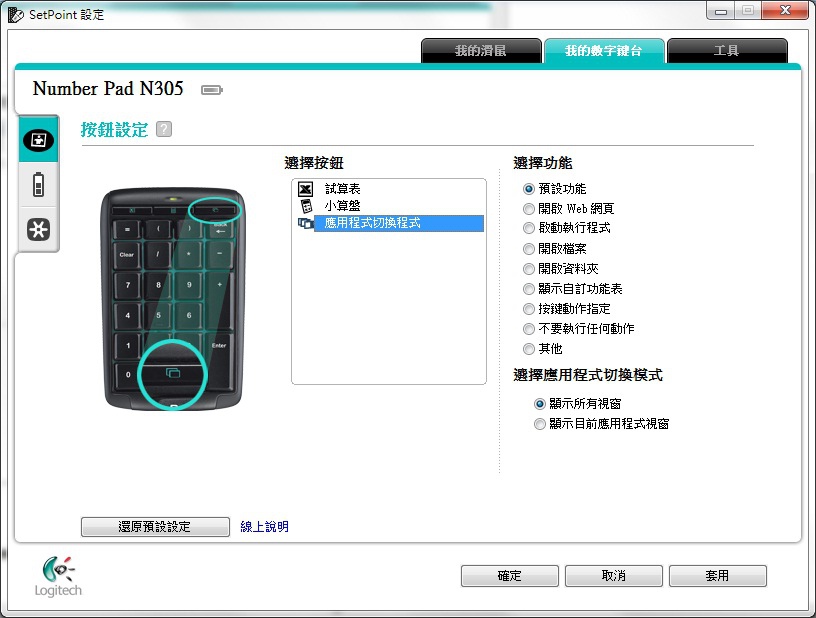
Task: Open the button settings sidebar icon
Action: point(39,139)
